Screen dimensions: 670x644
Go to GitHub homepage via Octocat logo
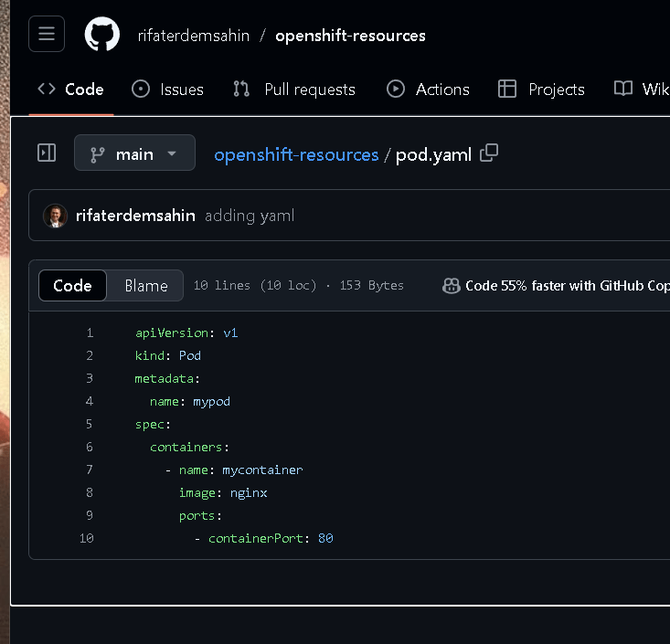click(x=102, y=34)
